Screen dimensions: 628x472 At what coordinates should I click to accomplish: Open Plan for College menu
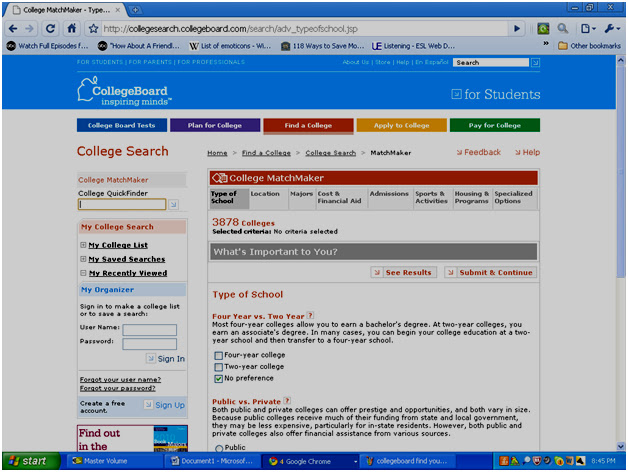(x=215, y=125)
